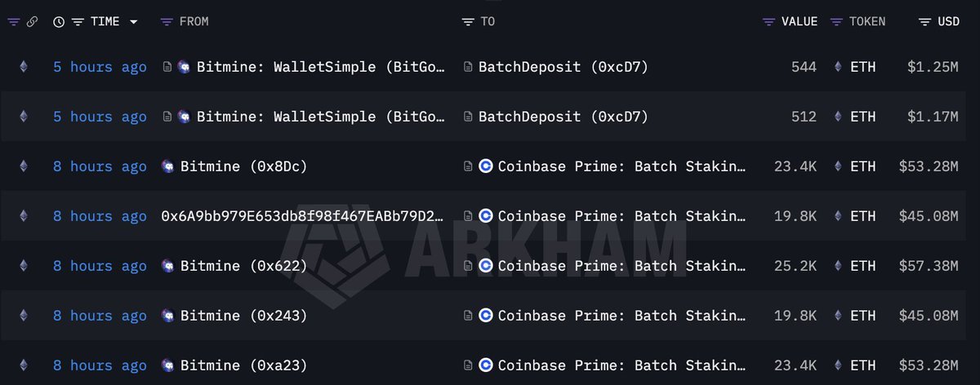
Task: Click the purple filter icon left of link icon
Action: [13, 22]
